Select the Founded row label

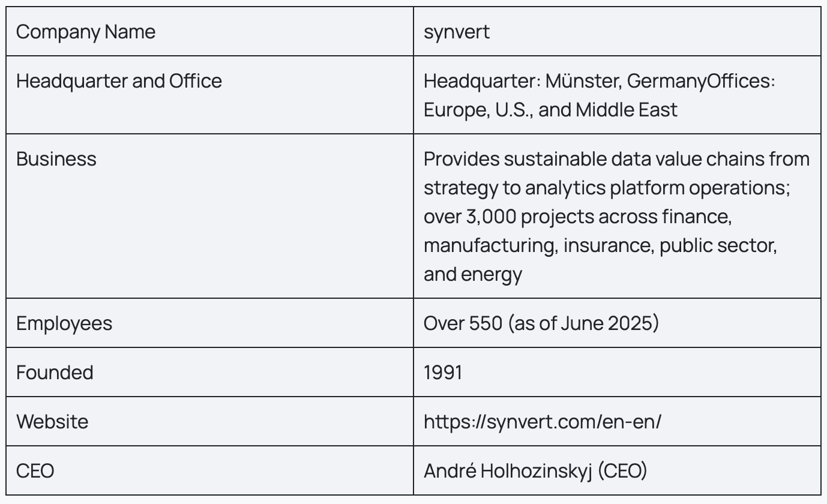coord(55,373)
